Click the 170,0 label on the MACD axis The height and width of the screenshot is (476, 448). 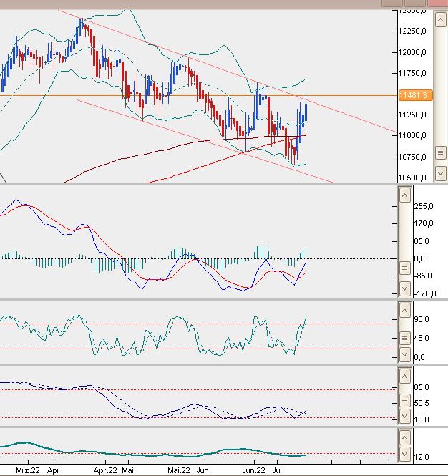[x=424, y=224]
